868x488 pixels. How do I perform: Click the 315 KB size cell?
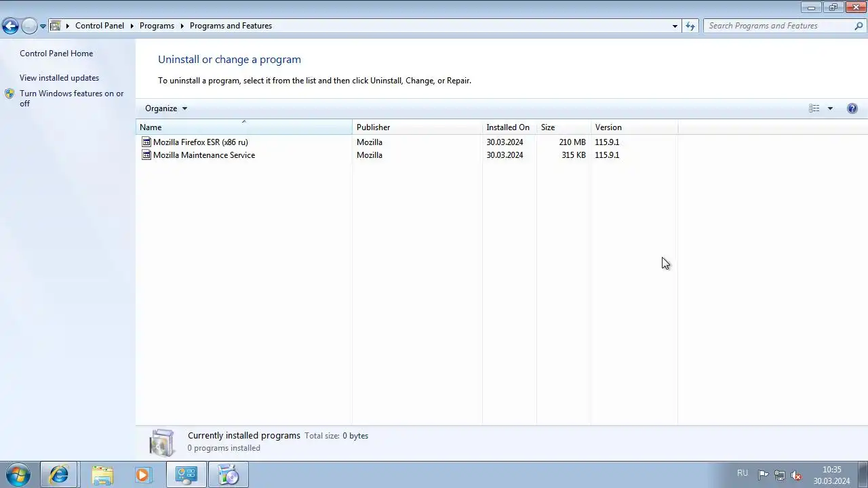(x=574, y=155)
